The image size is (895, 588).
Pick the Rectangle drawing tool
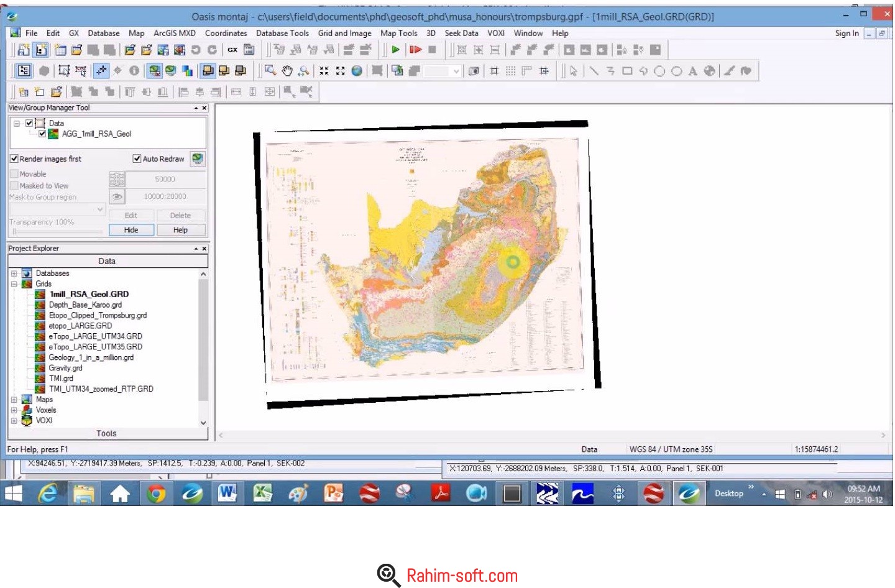[x=627, y=71]
